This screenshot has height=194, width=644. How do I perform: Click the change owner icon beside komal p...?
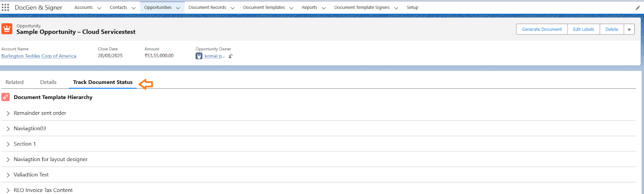coord(231,56)
